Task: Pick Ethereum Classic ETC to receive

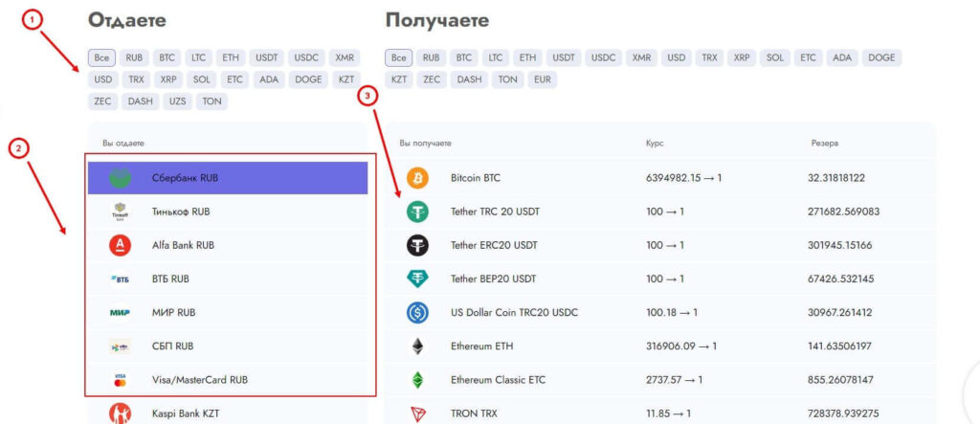Action: 498,379
